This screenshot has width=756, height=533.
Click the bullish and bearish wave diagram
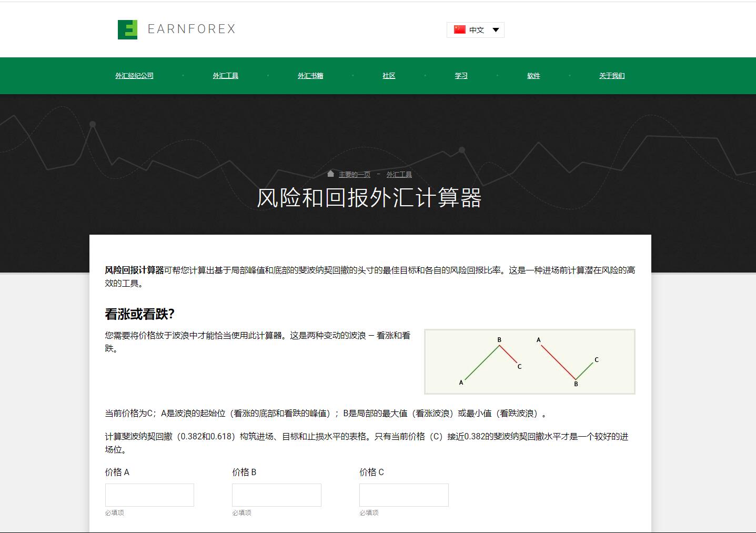point(530,361)
